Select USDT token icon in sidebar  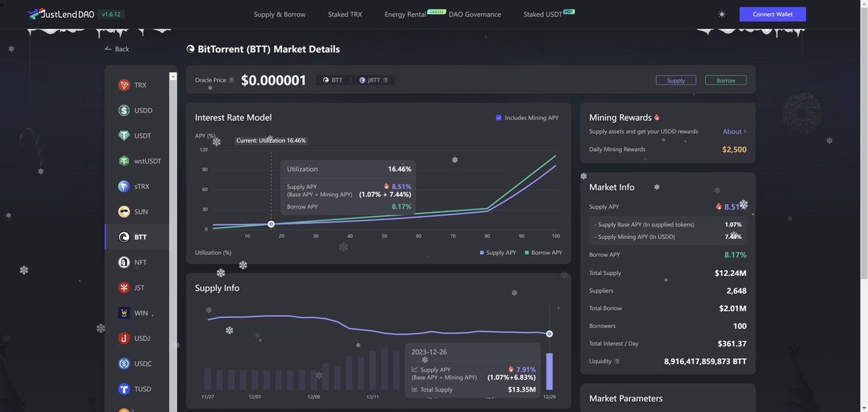click(124, 136)
